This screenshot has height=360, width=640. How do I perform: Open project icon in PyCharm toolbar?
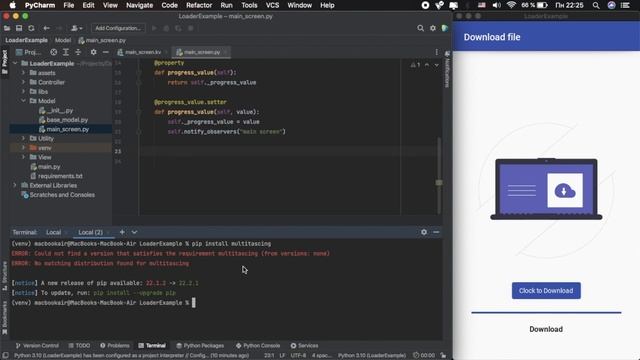(x=7, y=28)
